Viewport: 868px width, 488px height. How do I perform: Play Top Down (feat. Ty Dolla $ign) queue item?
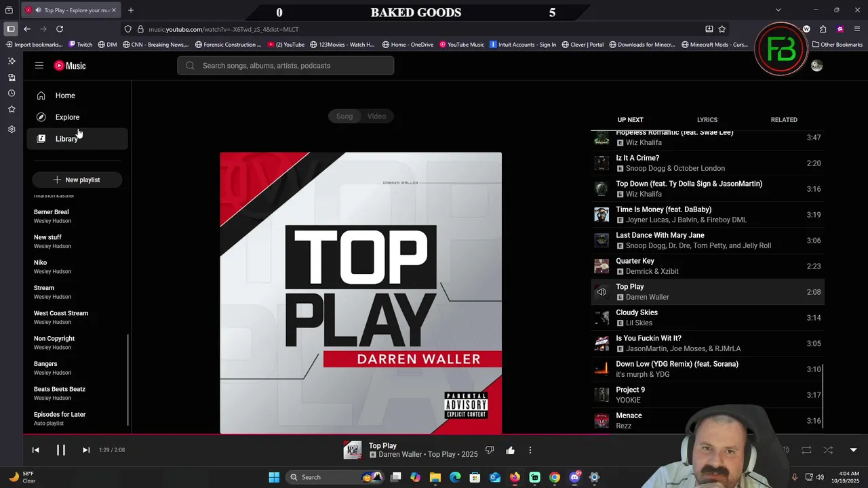coord(708,189)
